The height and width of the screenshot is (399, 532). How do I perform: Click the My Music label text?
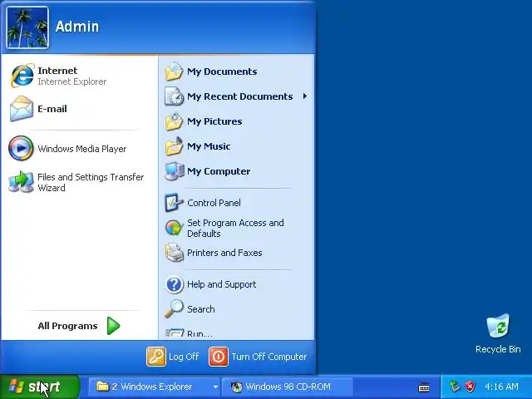(209, 146)
